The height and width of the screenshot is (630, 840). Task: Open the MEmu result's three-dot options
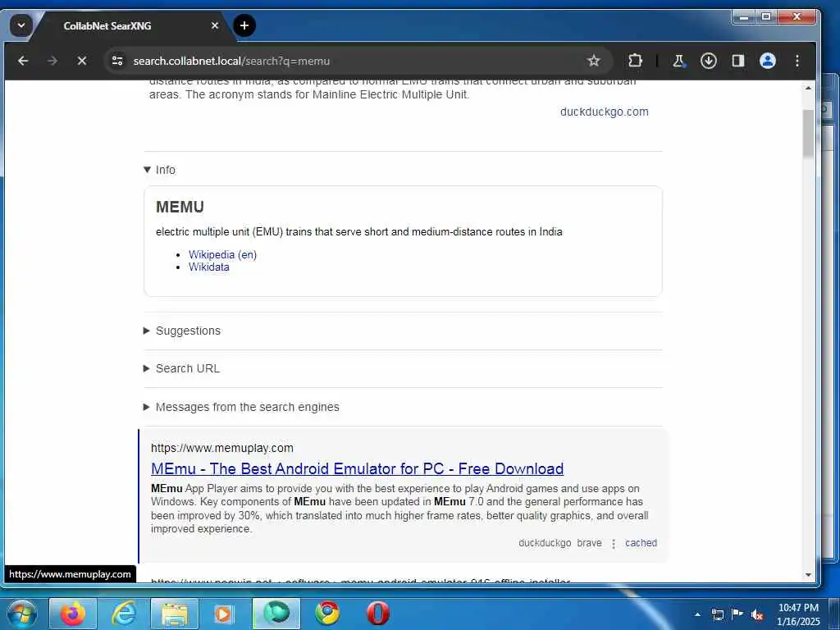[614, 543]
